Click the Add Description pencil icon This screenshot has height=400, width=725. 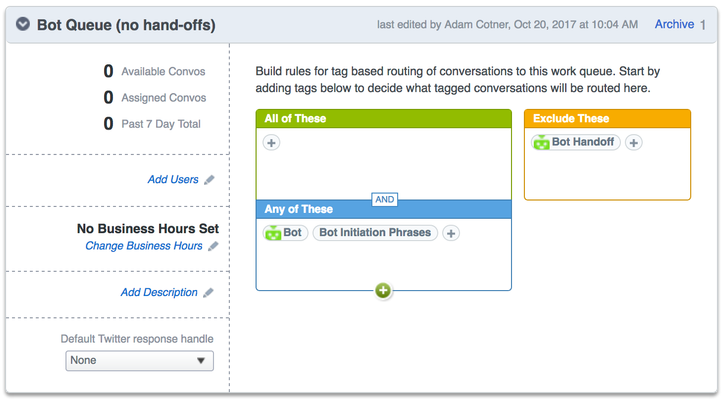click(209, 292)
